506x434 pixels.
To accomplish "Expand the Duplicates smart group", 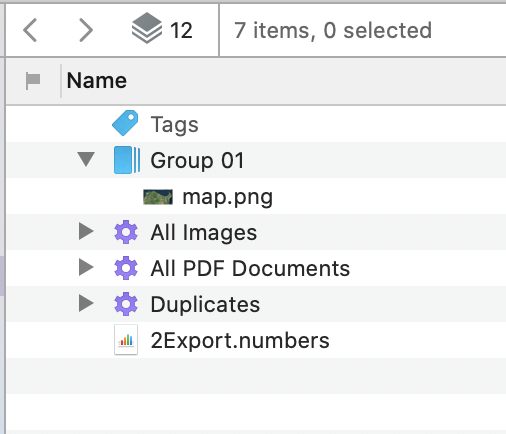I will (x=86, y=303).
